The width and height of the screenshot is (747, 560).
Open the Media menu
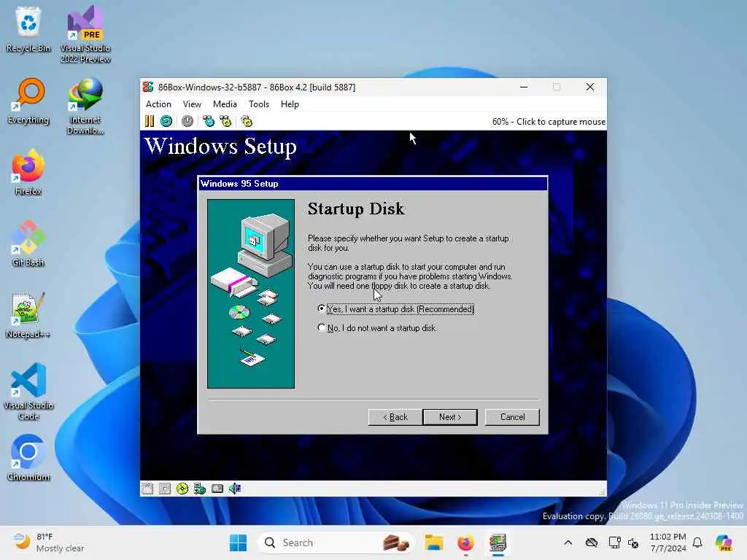coord(225,104)
